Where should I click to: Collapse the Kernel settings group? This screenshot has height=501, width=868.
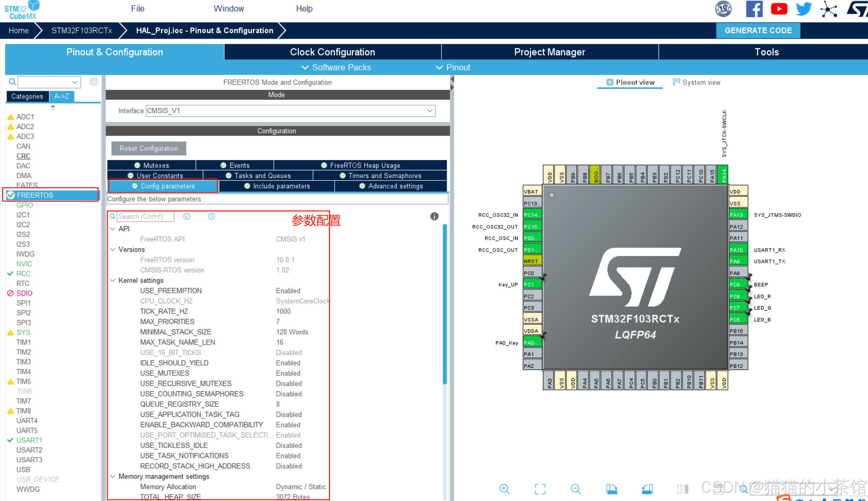(x=112, y=280)
